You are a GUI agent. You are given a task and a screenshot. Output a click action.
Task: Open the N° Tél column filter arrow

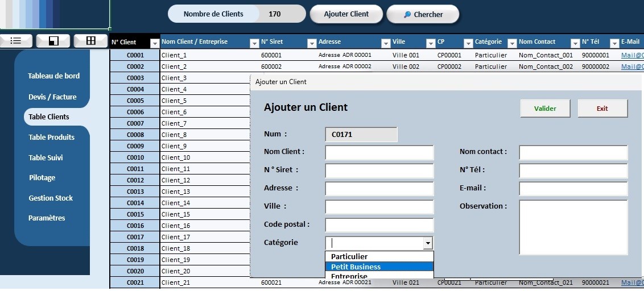614,43
